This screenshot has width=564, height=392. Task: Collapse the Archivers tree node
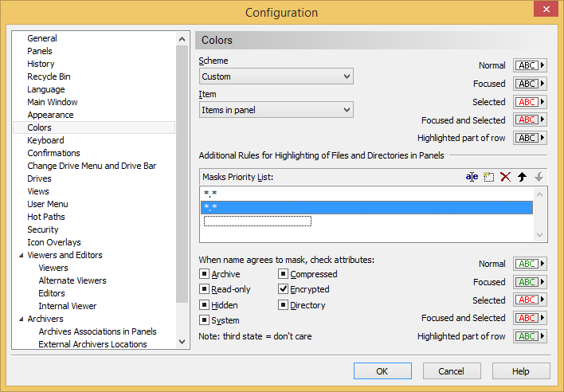(20, 319)
